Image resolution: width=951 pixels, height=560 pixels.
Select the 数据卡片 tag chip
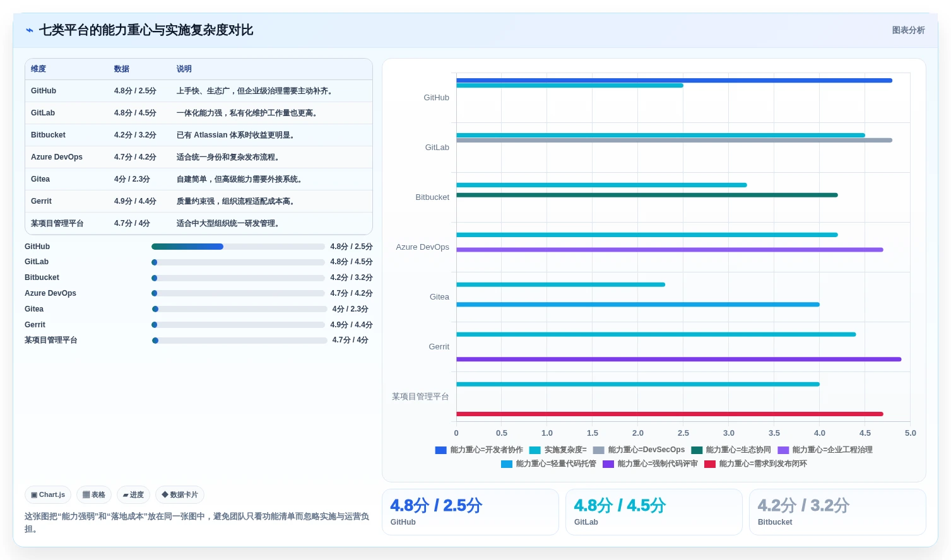(x=180, y=495)
